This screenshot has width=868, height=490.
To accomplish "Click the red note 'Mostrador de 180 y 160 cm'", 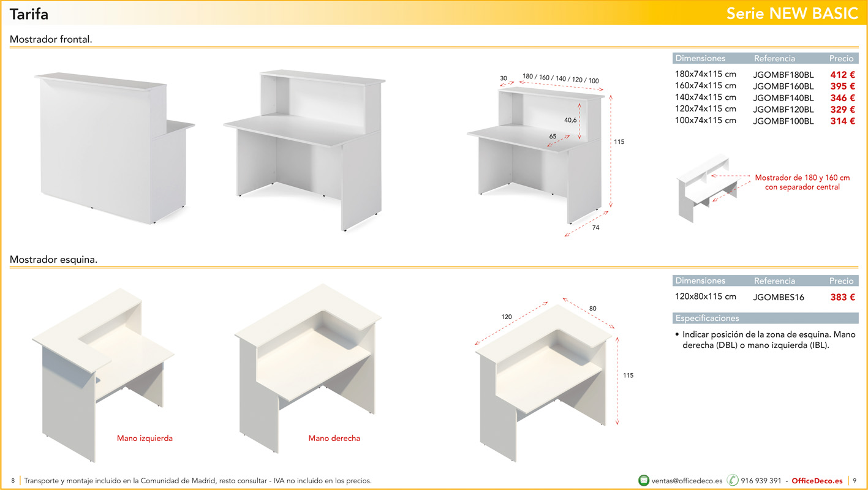I will tap(804, 177).
